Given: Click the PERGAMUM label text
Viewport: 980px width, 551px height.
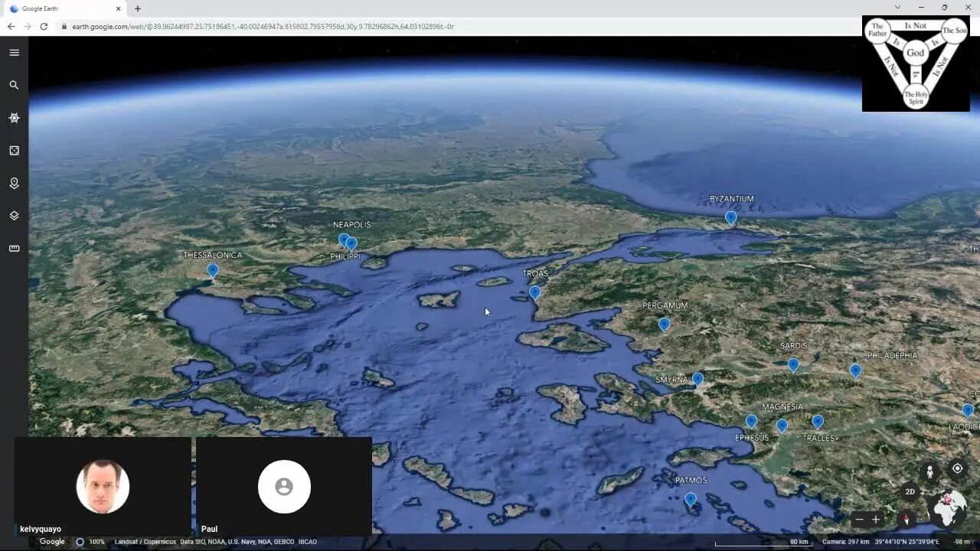Looking at the screenshot, I should 665,305.
